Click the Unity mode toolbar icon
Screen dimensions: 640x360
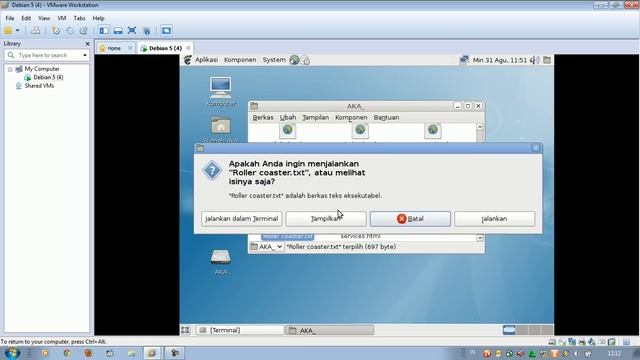[147, 31]
